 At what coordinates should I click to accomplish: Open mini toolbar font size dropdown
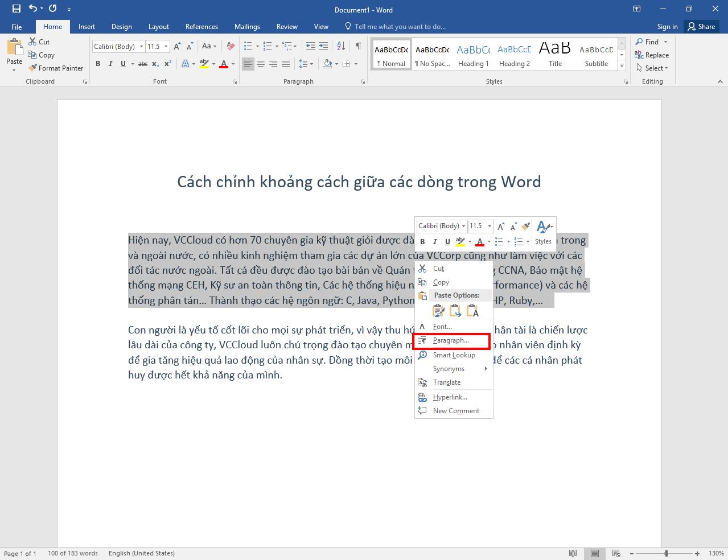pyautogui.click(x=490, y=226)
